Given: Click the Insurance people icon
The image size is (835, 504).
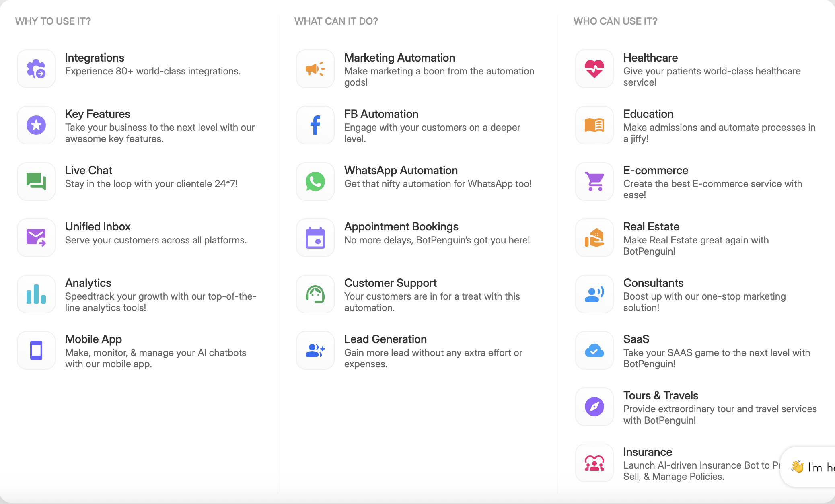Looking at the screenshot, I should coord(594,463).
